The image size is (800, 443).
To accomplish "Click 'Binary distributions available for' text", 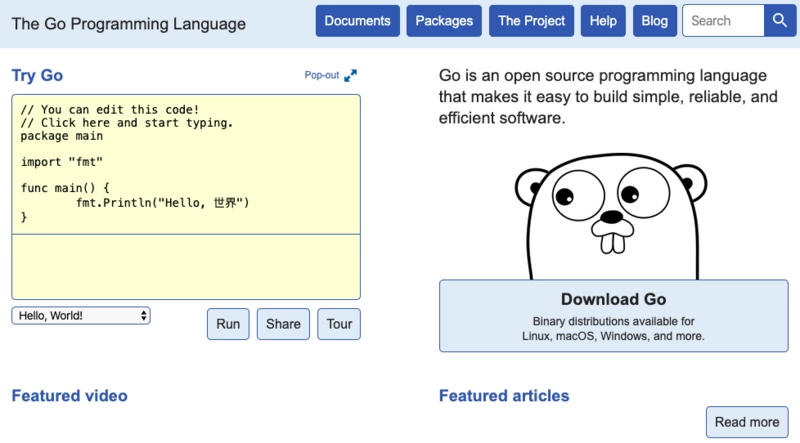I will [x=613, y=322].
